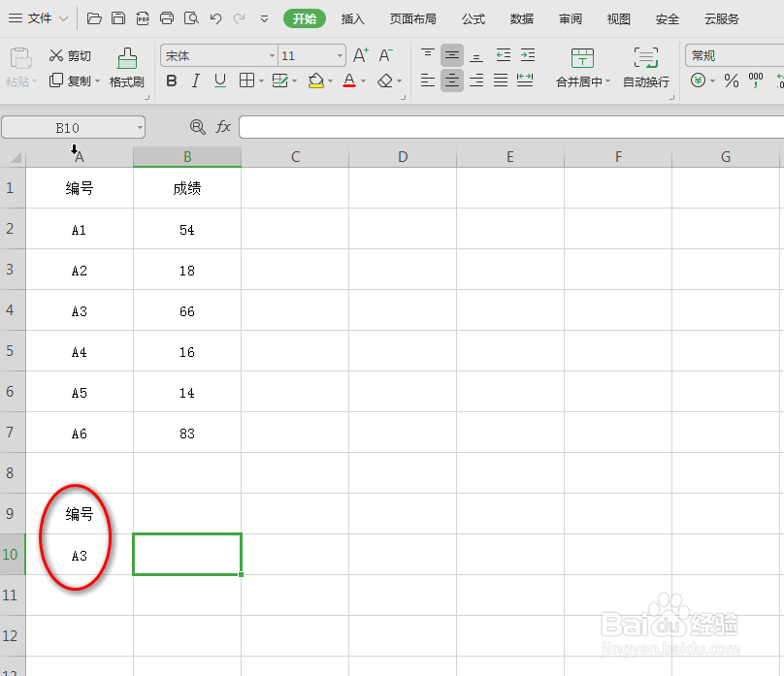Screen dimensions: 784x676
Task: Click into the formula bar
Action: (x=511, y=127)
